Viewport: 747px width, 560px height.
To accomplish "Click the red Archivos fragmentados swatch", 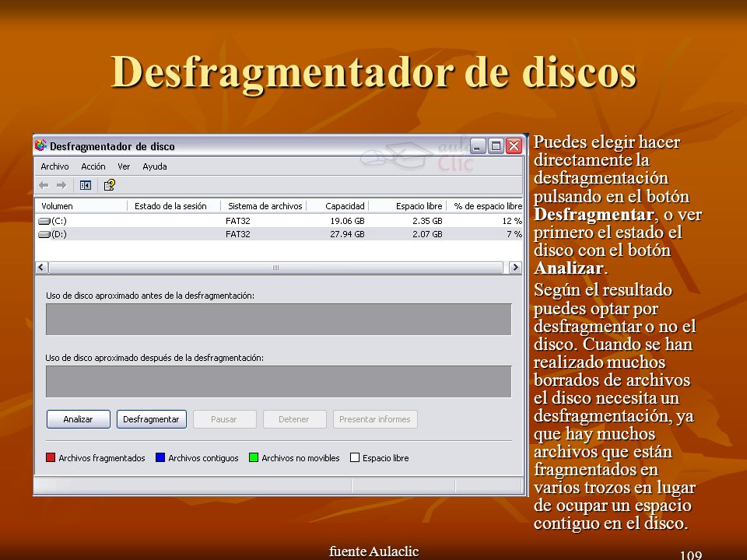I will coord(51,457).
